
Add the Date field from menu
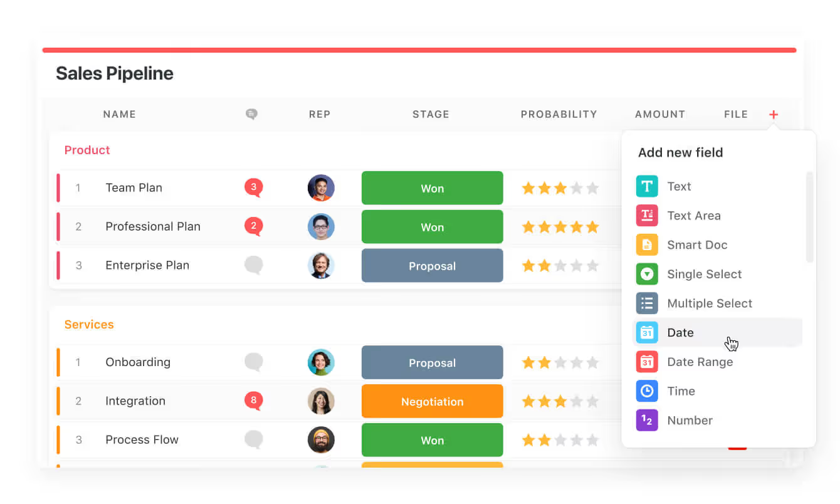tap(680, 333)
